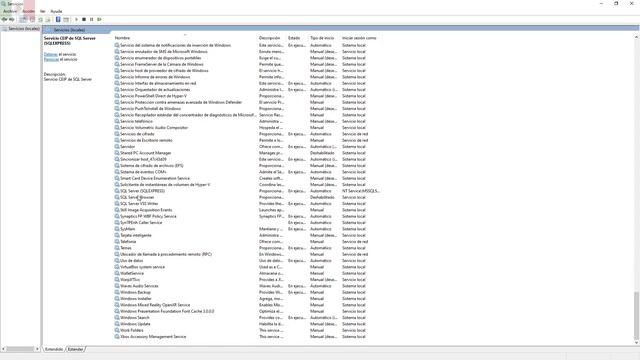Screen dimensions: 640x360
Task: Sort by the Nombre column header
Action: coord(122,38)
